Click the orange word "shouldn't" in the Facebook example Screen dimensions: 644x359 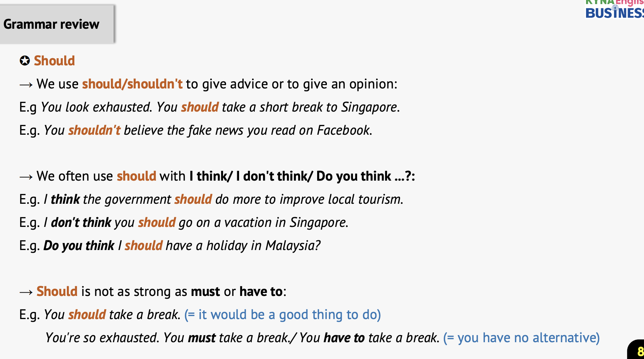[x=94, y=130]
